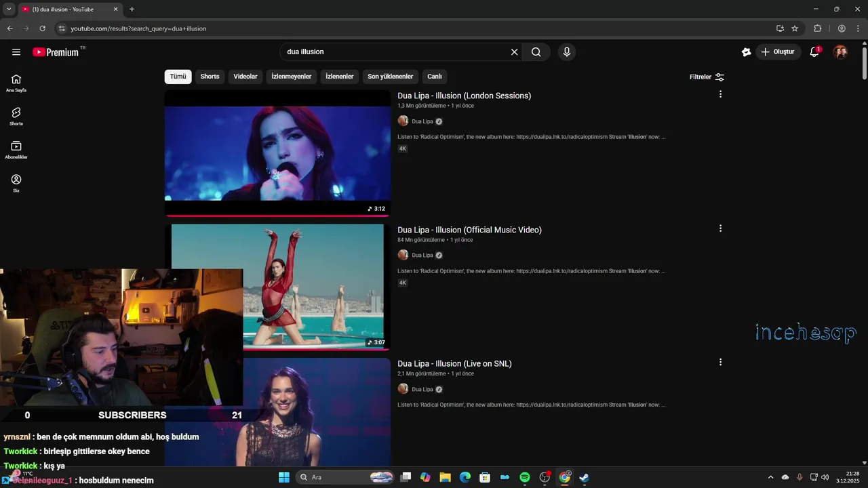Open title Dua Lipa - Illusion (London Sessions)
The image size is (868, 488).
[x=465, y=96]
